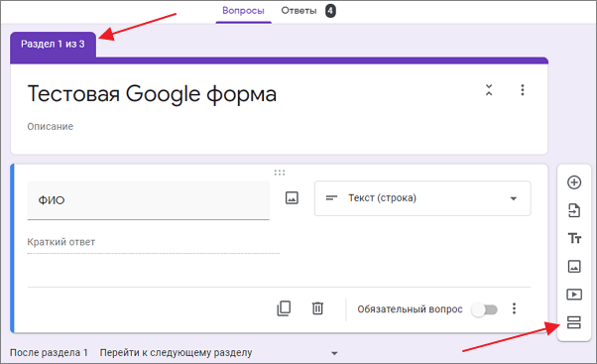Open question's three-dot options menu
This screenshot has height=364, width=597.
[x=514, y=308]
